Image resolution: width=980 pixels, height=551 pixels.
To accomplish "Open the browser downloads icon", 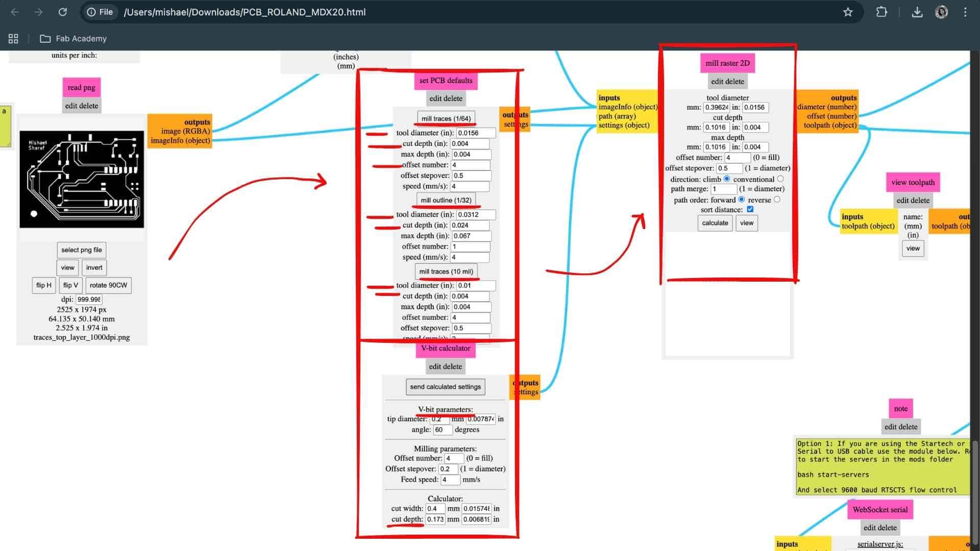I will (917, 12).
